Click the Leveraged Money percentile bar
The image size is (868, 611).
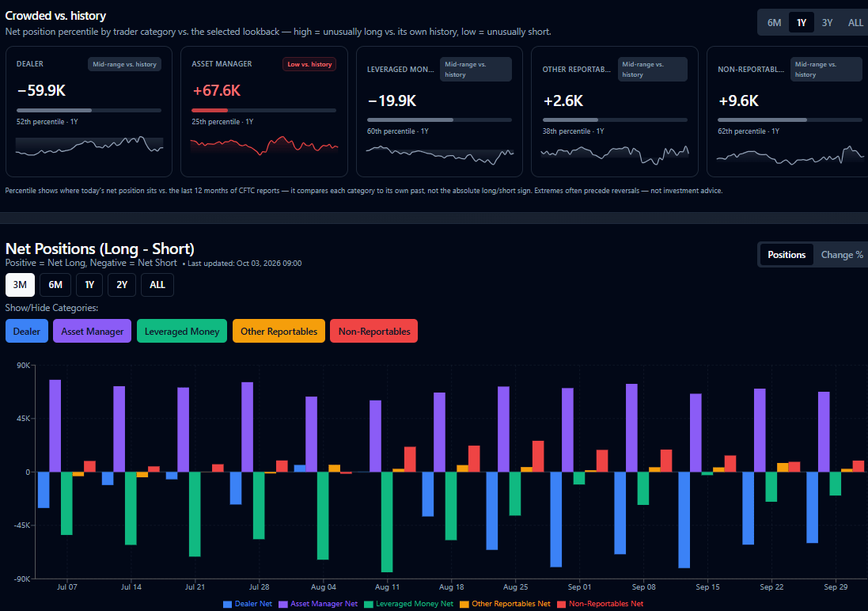pos(439,120)
